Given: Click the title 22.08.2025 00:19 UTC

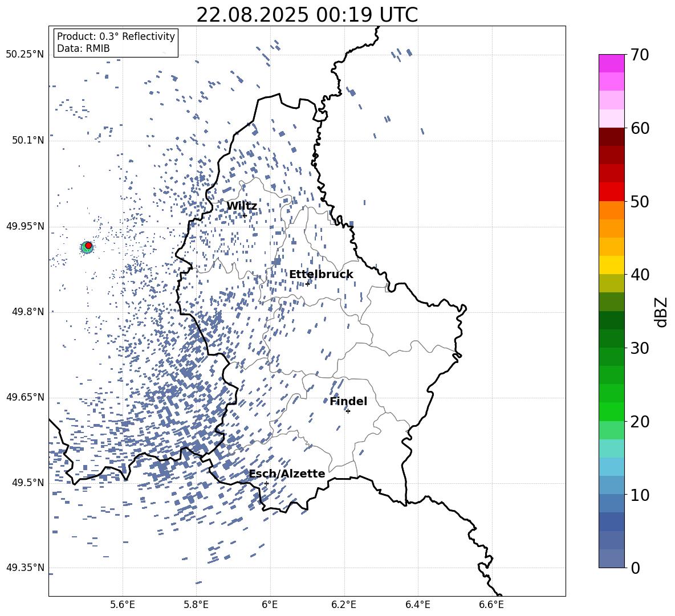Looking at the screenshot, I should (307, 15).
